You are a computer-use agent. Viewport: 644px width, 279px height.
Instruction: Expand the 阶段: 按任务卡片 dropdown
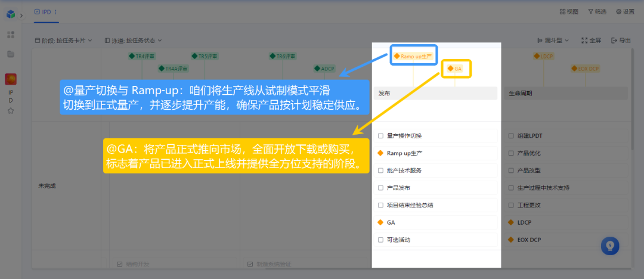[65, 41]
